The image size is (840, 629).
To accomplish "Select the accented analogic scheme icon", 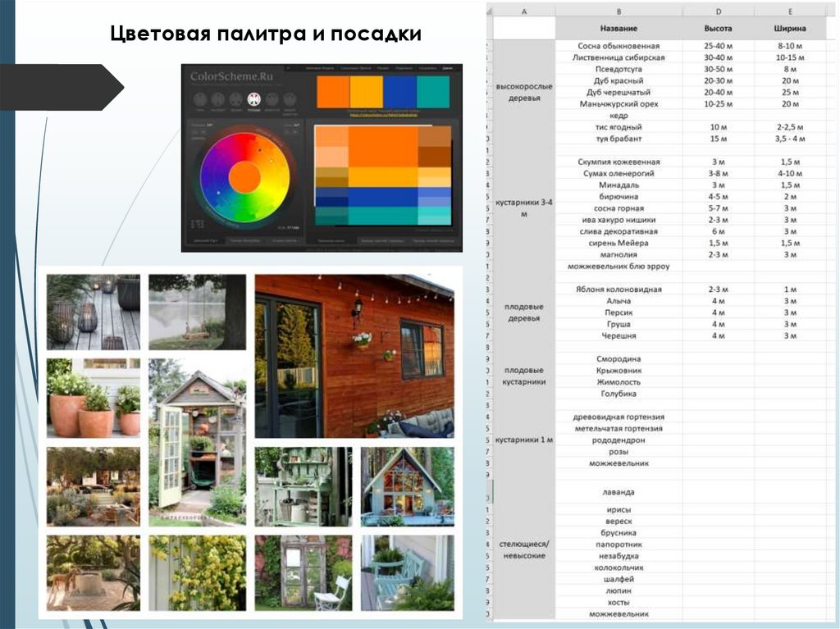I will pyautogui.click(x=290, y=100).
